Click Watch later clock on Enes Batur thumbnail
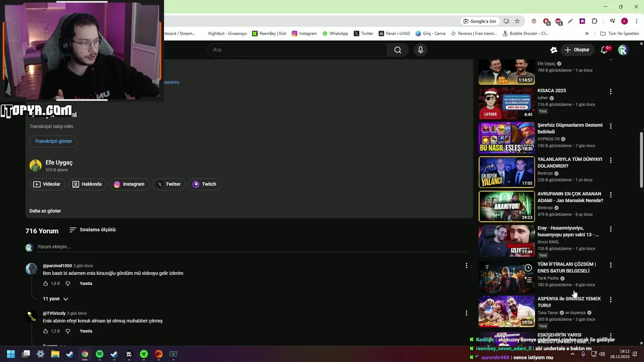 click(528, 268)
